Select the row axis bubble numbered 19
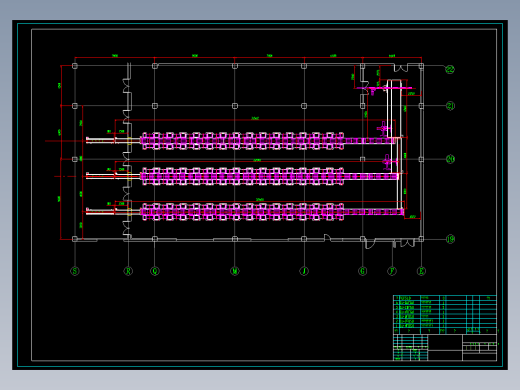This screenshot has width=520, height=390. pos(450,239)
